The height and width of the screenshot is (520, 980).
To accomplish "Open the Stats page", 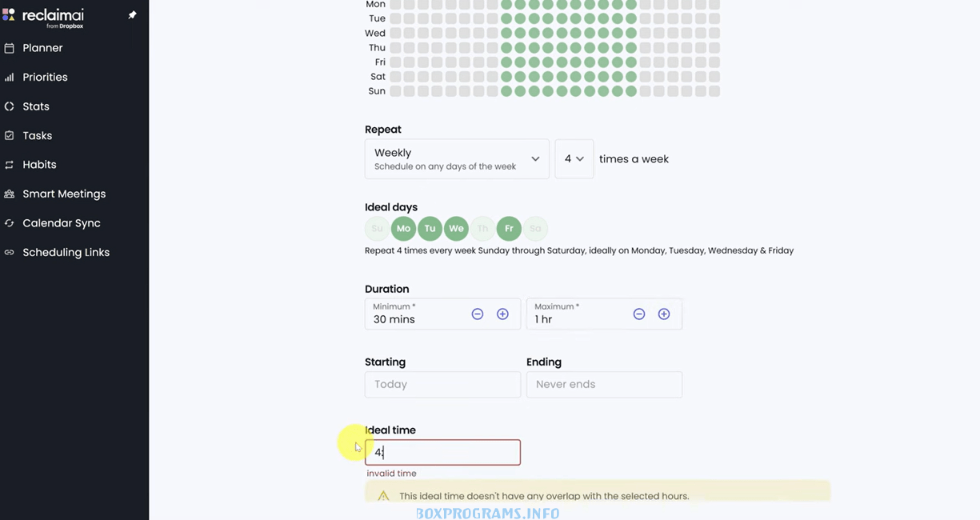I will 36,106.
